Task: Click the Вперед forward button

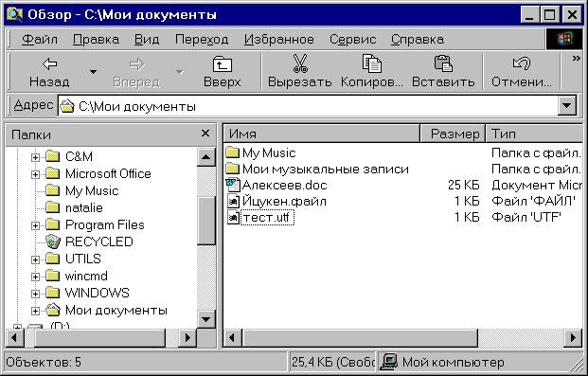Action: click(x=137, y=72)
